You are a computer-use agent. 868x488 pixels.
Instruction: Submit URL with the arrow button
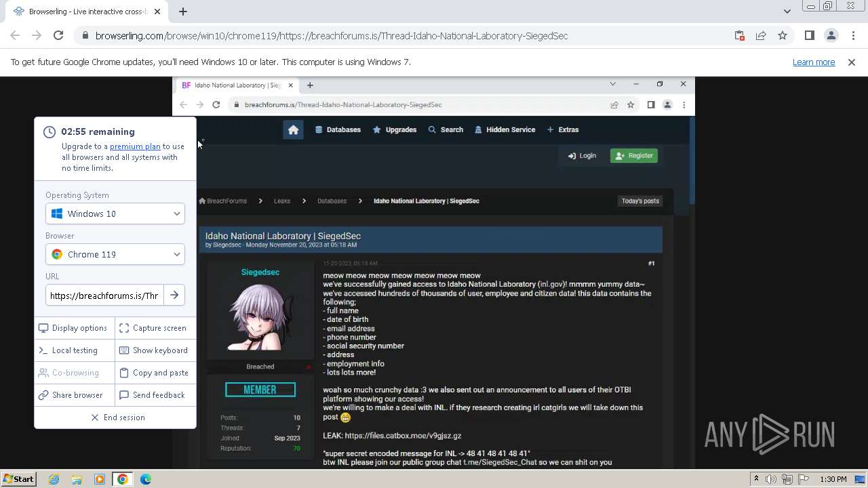(x=174, y=296)
